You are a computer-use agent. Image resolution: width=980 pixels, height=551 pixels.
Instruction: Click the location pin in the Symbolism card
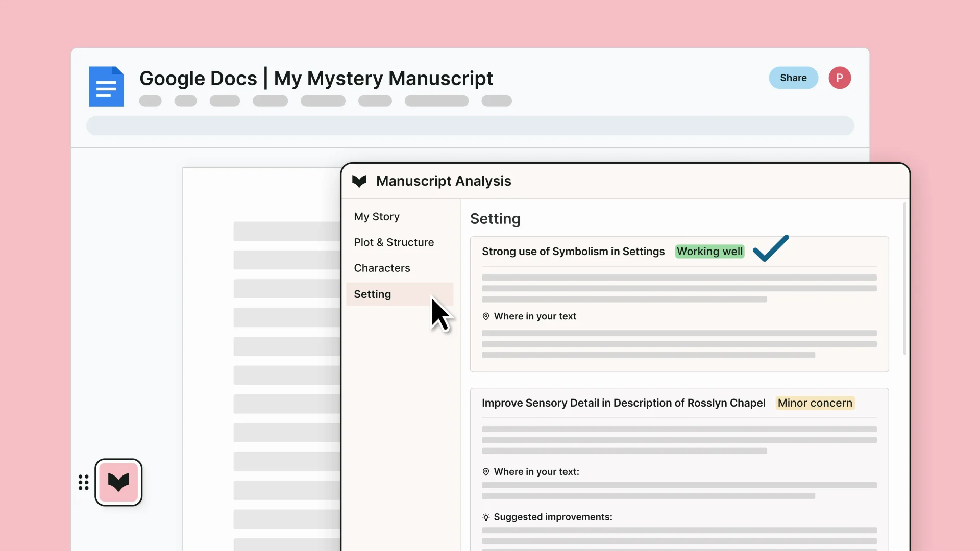click(486, 316)
